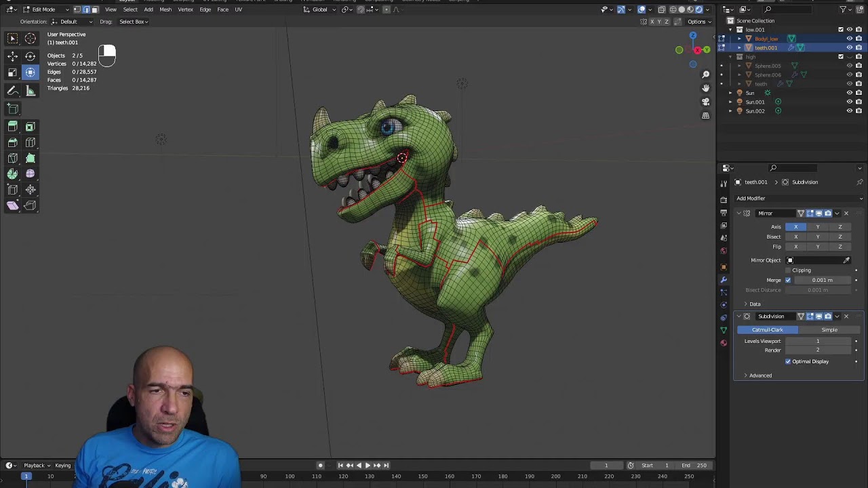Collapse the Mirror modifier panel
Image resolution: width=868 pixels, height=488 pixels.
(x=739, y=213)
